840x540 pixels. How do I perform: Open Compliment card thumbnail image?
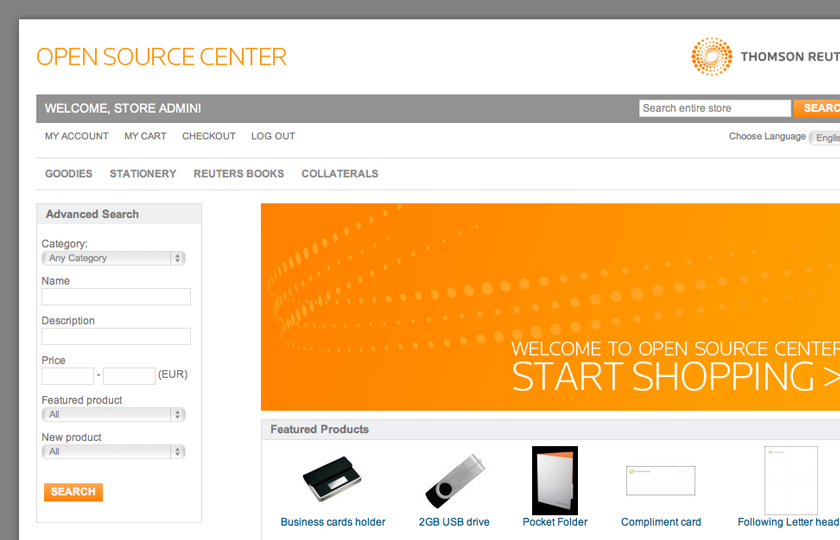pyautogui.click(x=661, y=481)
